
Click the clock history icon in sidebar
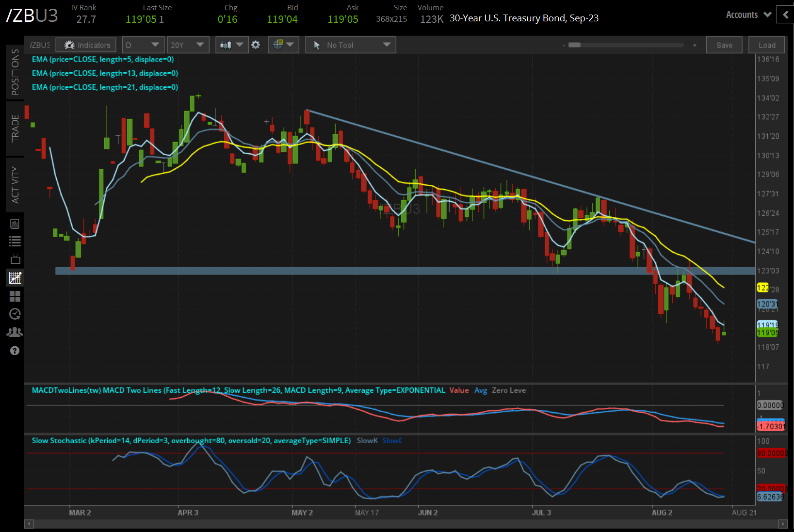[15, 314]
